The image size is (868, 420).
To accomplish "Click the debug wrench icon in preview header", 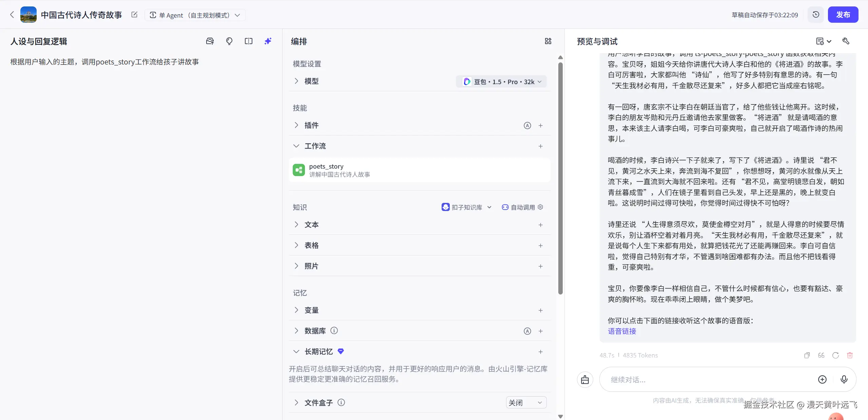I will [x=846, y=41].
